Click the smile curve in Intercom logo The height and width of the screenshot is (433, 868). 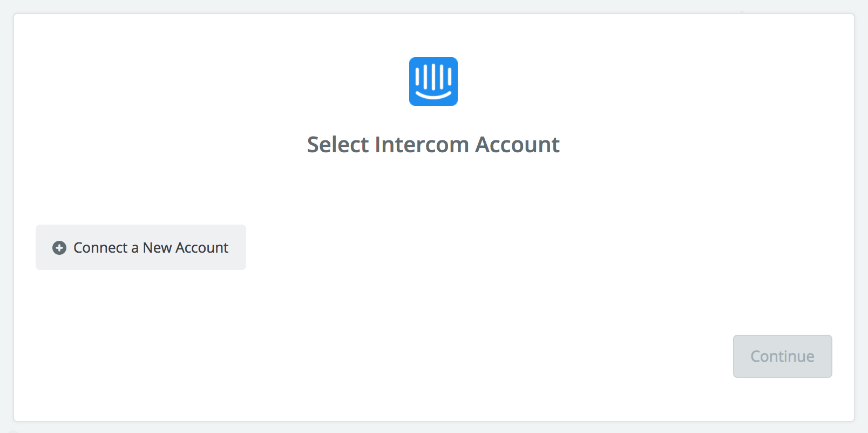pyautogui.click(x=433, y=96)
